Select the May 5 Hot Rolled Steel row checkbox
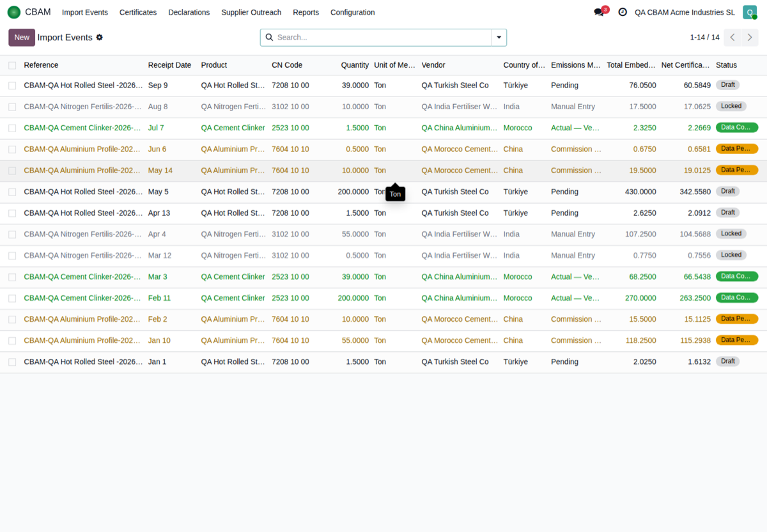The image size is (767, 532). click(12, 192)
